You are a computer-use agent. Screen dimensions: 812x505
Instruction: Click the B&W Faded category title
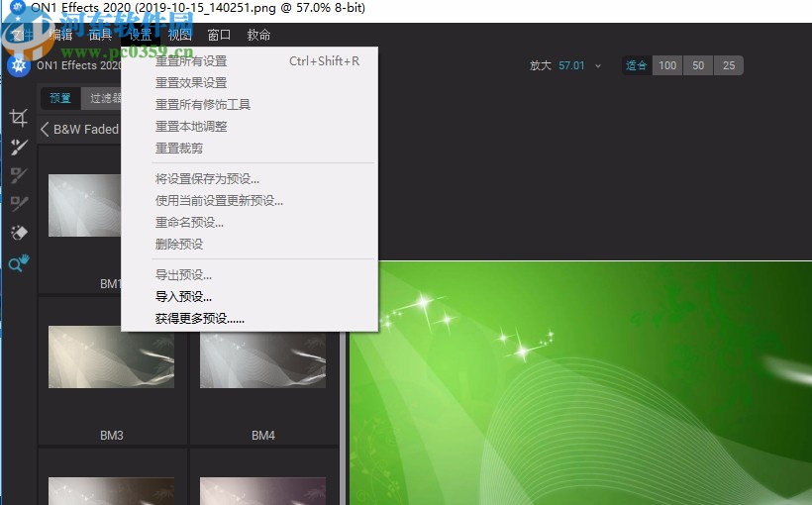86,129
